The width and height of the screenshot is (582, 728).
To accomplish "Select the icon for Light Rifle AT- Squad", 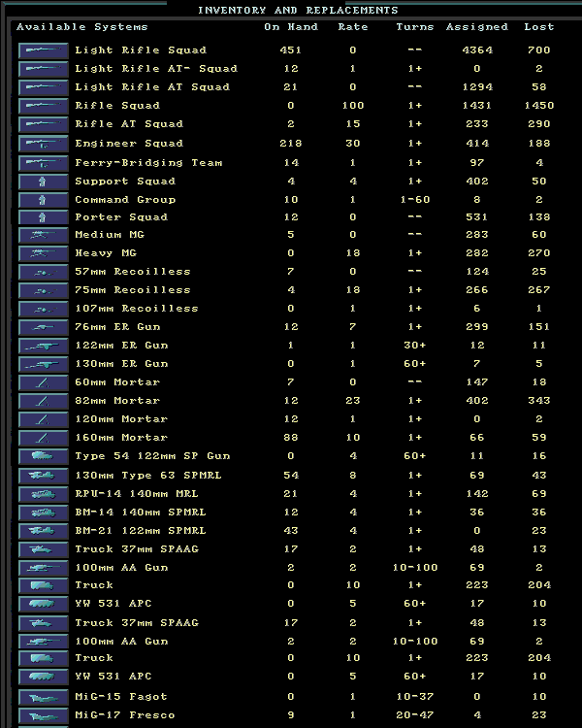I will tap(44, 69).
